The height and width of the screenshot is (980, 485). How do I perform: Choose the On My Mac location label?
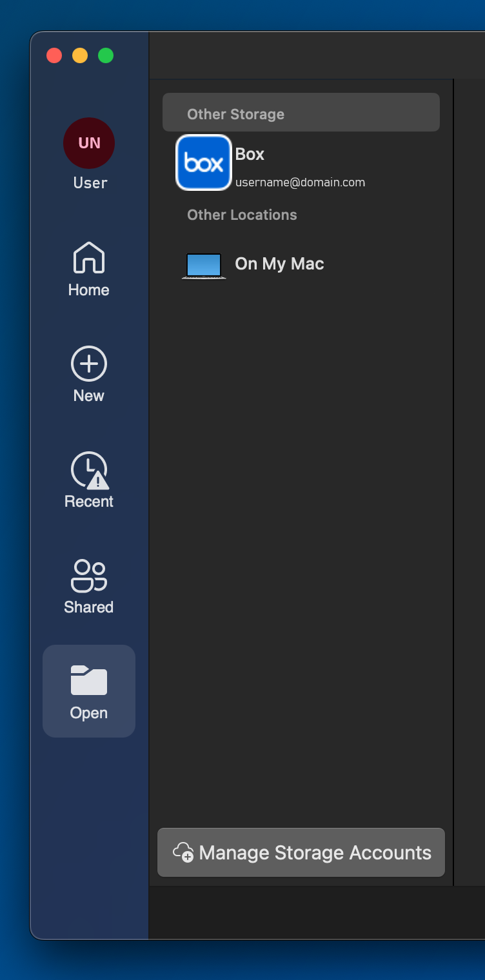pyautogui.click(x=279, y=264)
